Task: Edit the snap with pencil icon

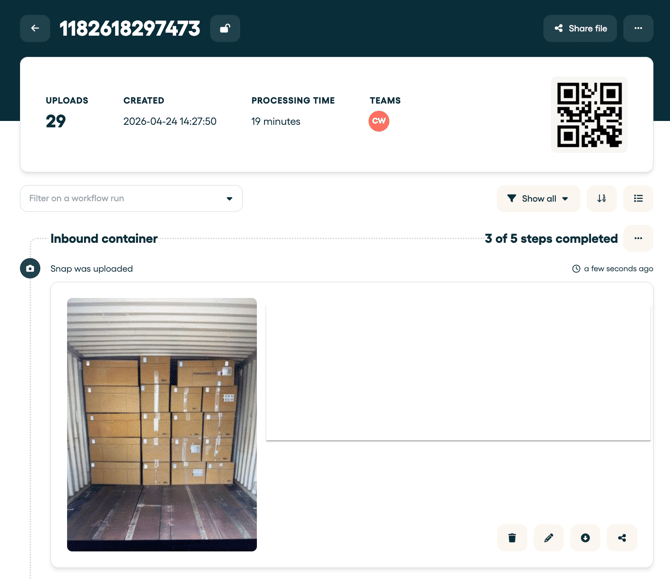Action: (x=549, y=538)
